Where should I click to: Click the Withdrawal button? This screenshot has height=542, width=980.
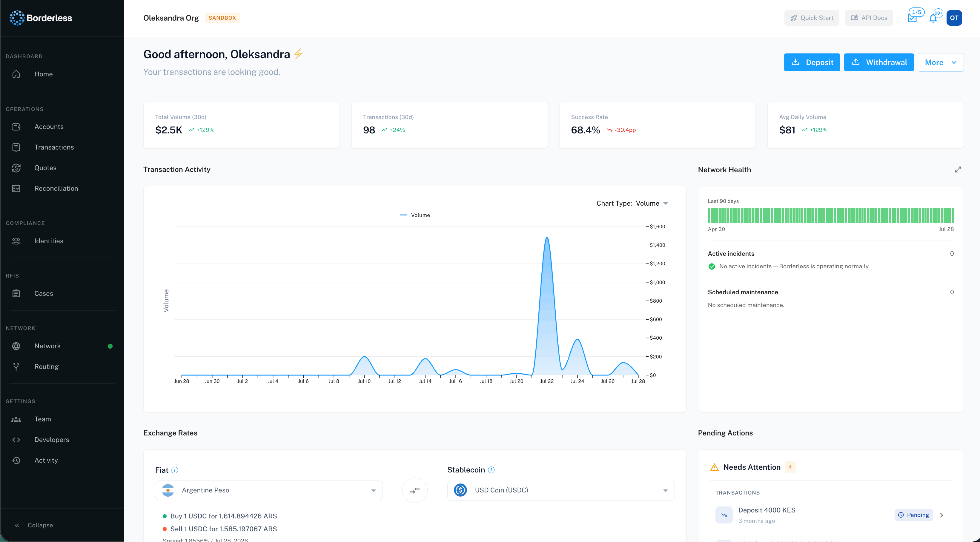[878, 62]
